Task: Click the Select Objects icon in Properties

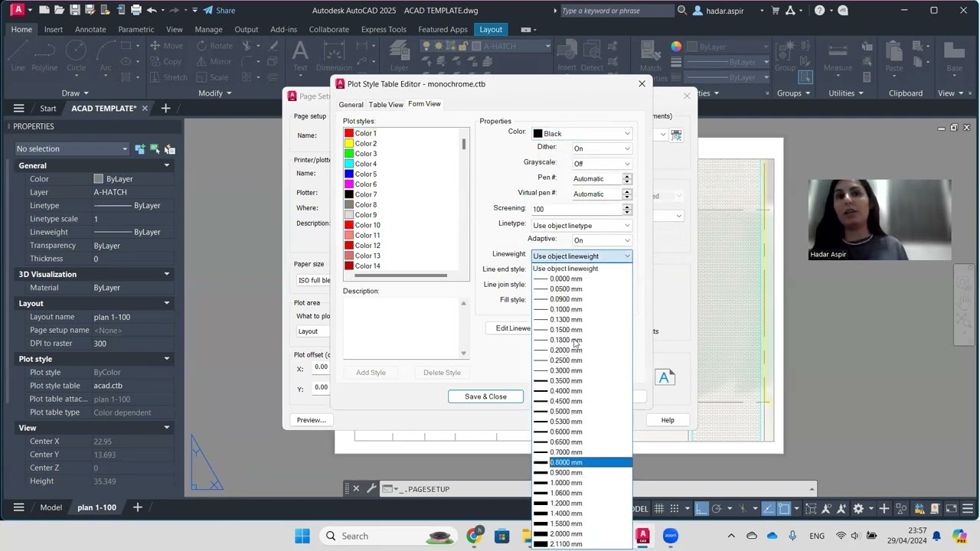Action: pos(155,149)
